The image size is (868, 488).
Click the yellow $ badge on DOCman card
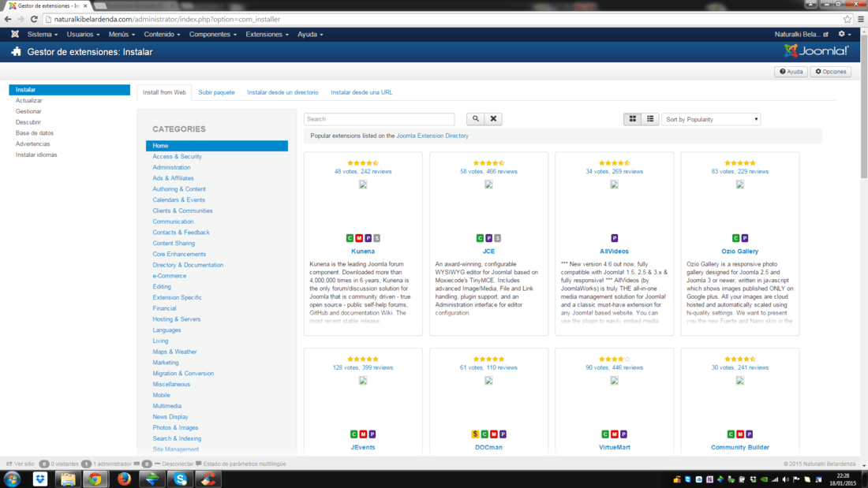475,434
